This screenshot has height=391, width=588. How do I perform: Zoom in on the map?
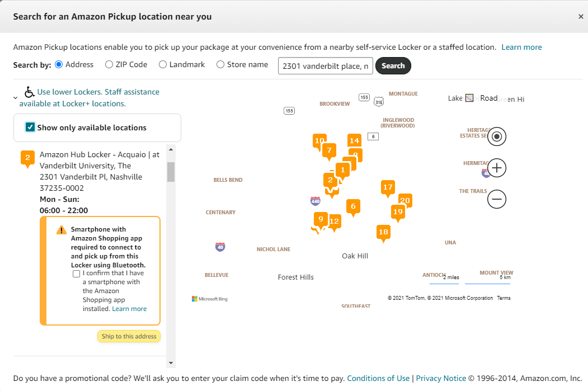tap(497, 168)
